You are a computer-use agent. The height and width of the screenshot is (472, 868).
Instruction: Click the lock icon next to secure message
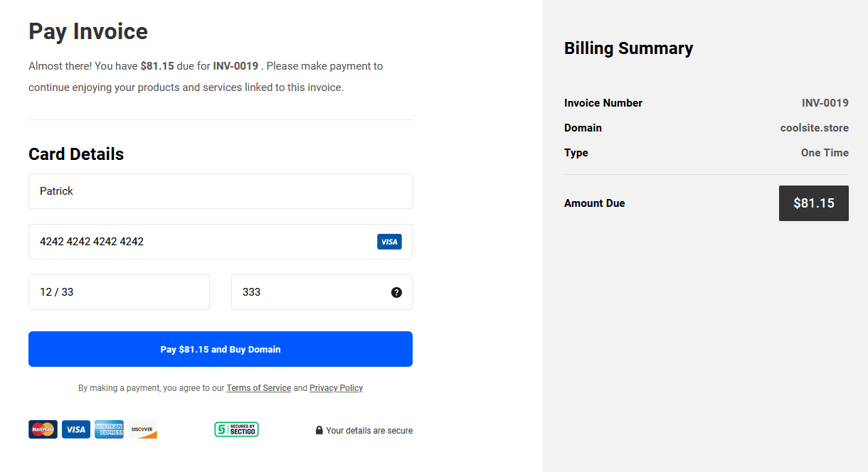pos(319,429)
